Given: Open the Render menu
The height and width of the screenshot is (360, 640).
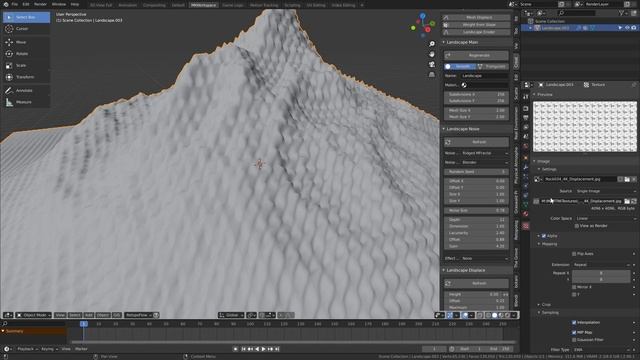Looking at the screenshot, I should coord(40,4).
